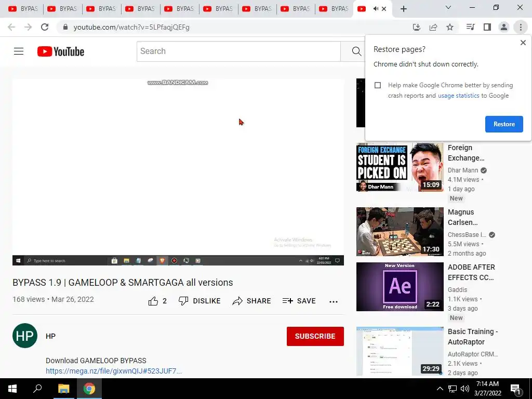Image resolution: width=532 pixels, height=399 pixels.
Task: Open Windows taskbar search
Action: 37,389
